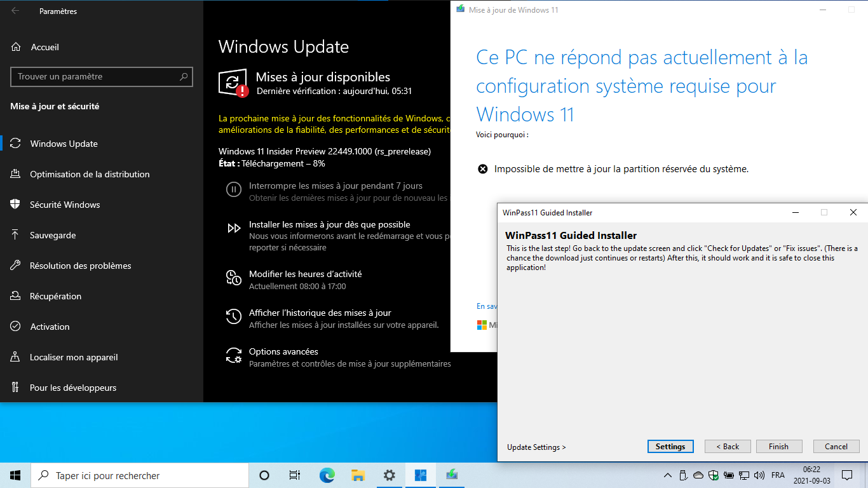Open Sécurité Windows settings page
This screenshot has width=868, height=488.
(x=102, y=205)
